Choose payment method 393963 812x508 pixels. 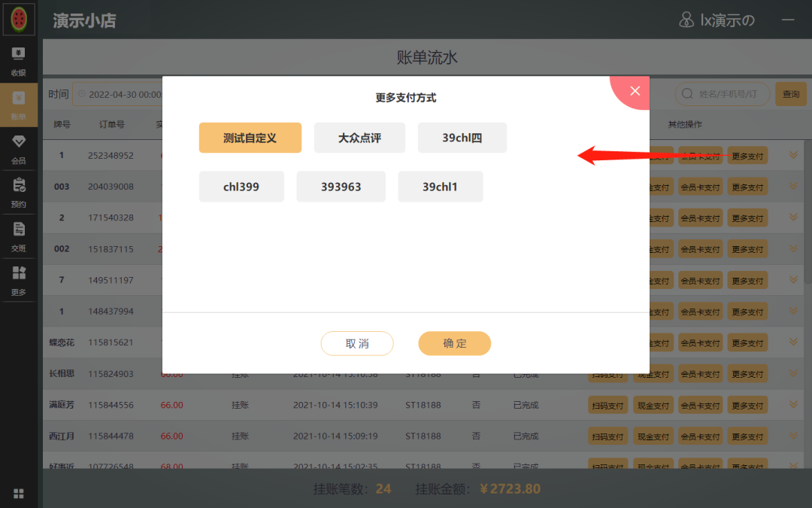click(x=341, y=187)
